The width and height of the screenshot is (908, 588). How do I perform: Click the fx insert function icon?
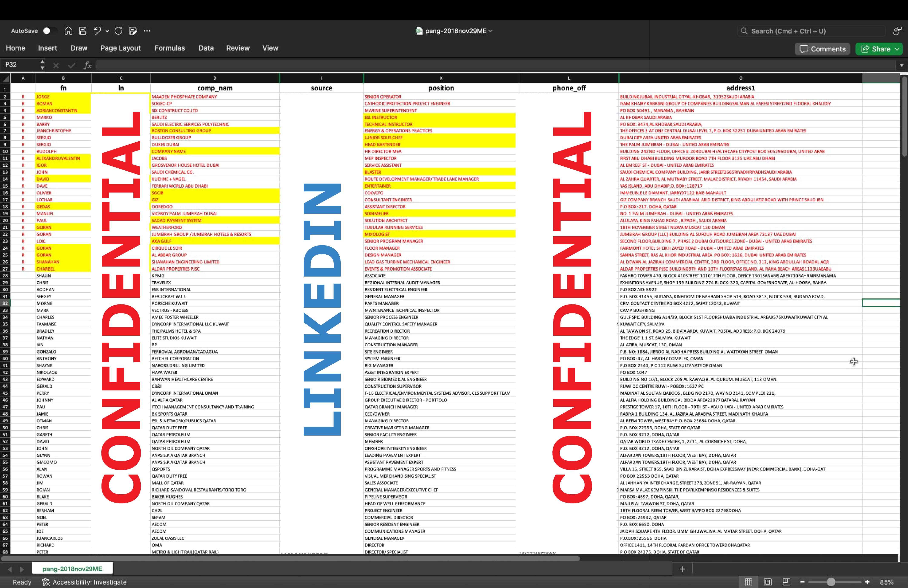click(x=87, y=65)
